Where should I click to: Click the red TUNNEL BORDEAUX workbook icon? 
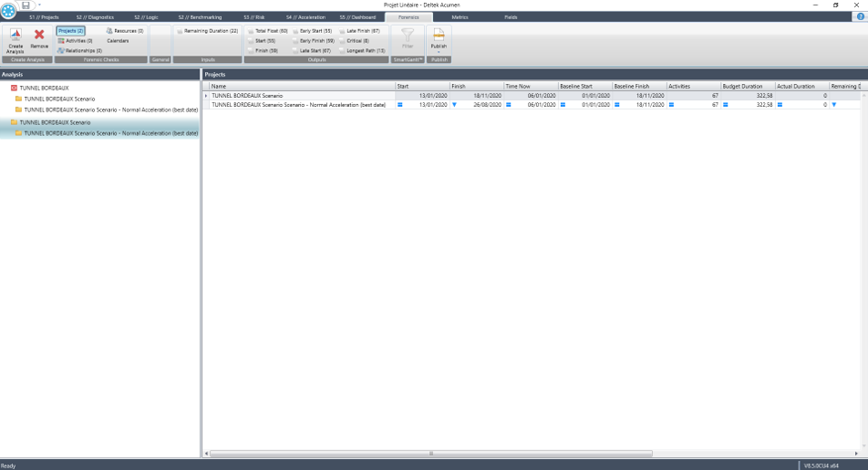click(x=14, y=88)
